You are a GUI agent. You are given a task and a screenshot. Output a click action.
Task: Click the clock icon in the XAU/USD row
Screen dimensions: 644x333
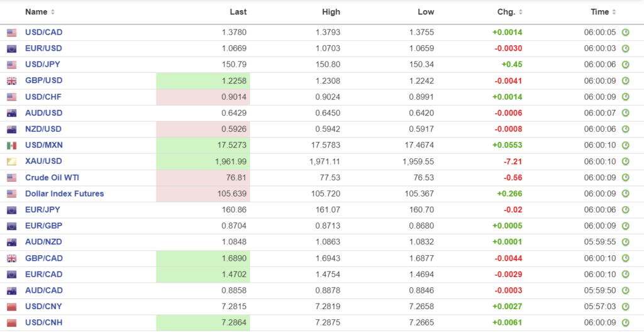[x=625, y=162]
